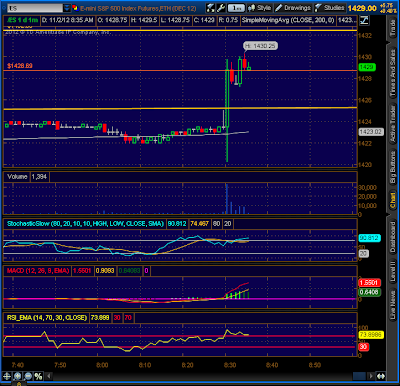Open the Drawings menu
Viewport: 400px width, 386px height.
click(293, 8)
